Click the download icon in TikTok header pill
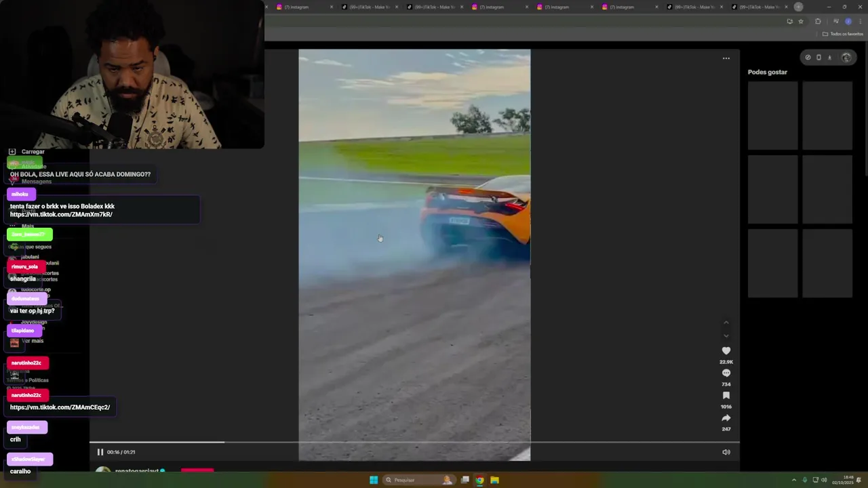 829,58
